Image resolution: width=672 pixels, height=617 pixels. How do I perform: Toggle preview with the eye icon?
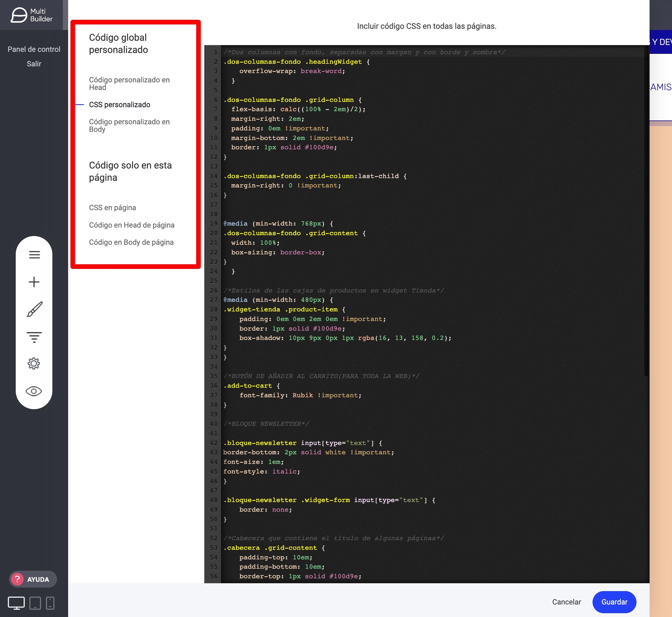[x=34, y=391]
